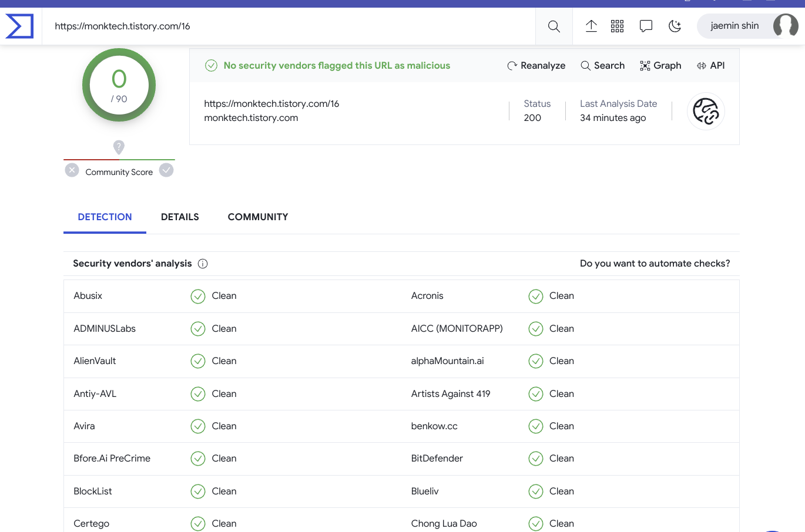Click the Artists Against 419 vendor name

[x=451, y=394]
